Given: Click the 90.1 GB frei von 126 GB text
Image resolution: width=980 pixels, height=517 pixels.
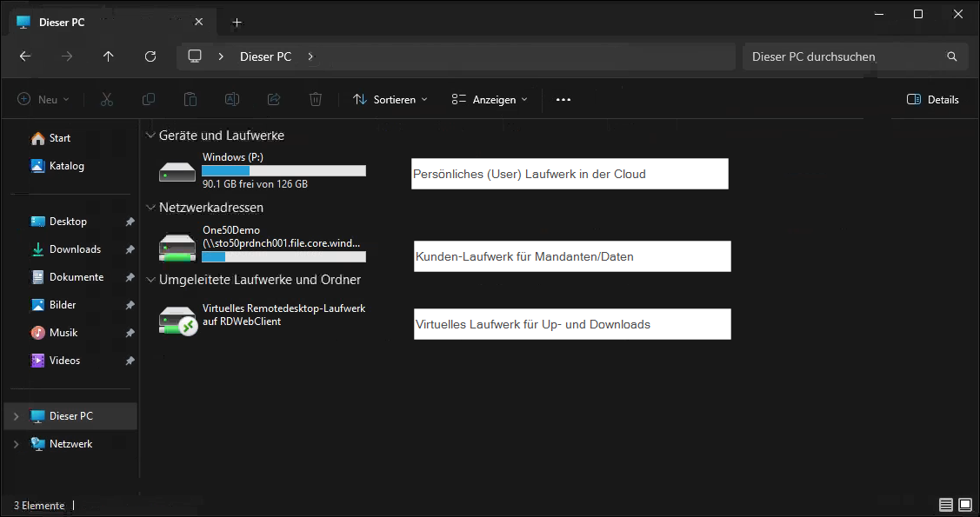Looking at the screenshot, I should coord(255,184).
